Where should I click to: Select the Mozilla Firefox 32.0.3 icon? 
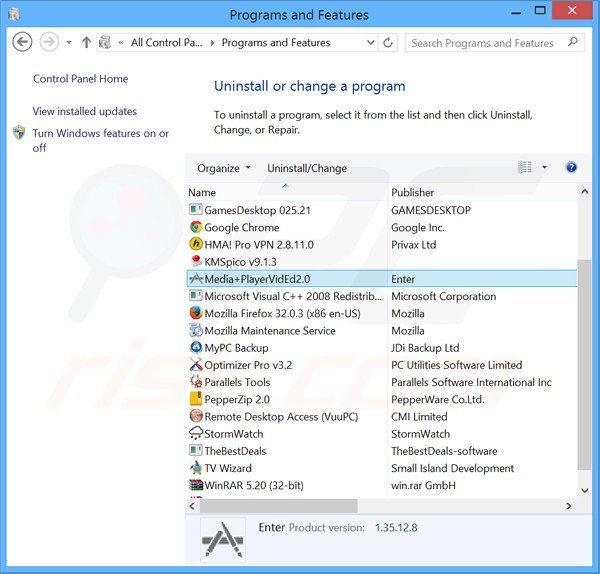[196, 313]
